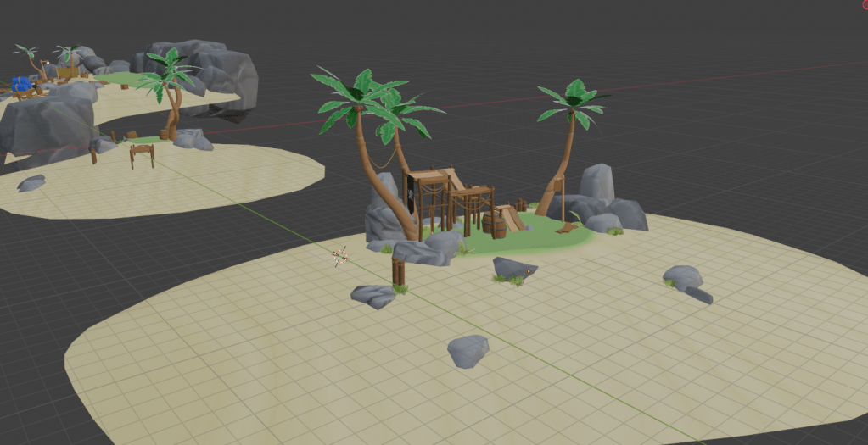The image size is (868, 445).
Task: Select the wooden barrel beside the ramp
Action: tap(490, 225)
